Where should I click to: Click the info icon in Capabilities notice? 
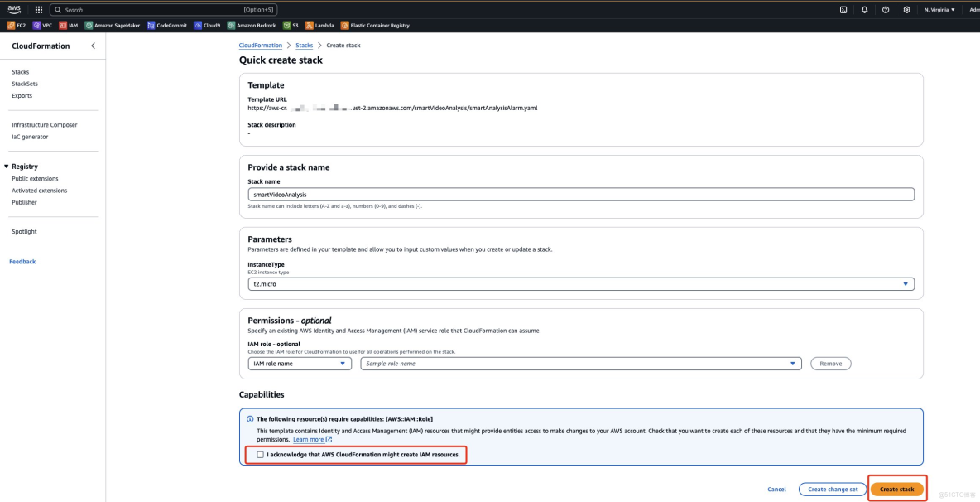click(x=250, y=419)
